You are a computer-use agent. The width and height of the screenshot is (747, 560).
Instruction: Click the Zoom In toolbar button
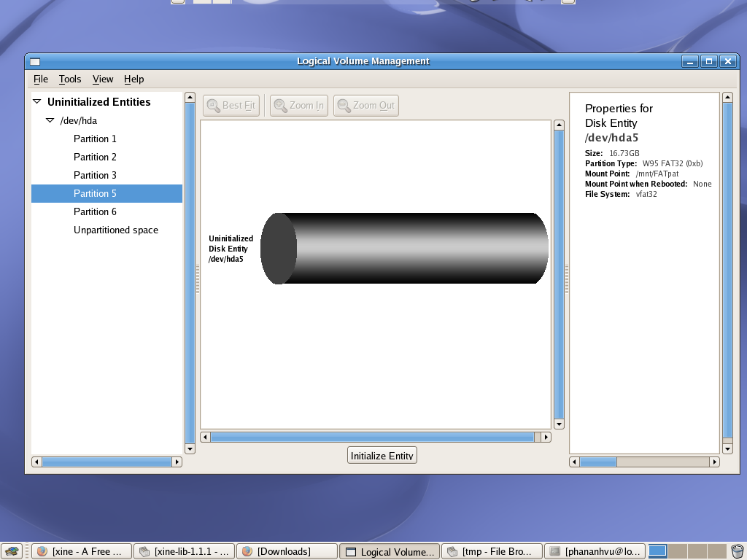click(x=298, y=105)
